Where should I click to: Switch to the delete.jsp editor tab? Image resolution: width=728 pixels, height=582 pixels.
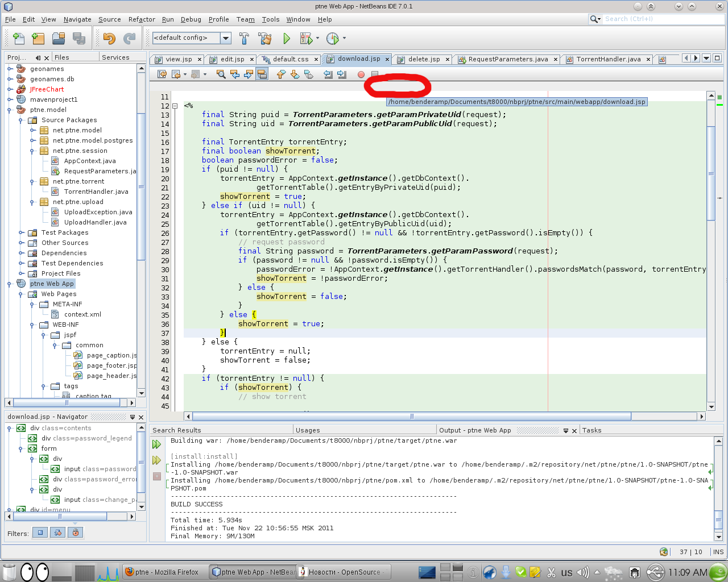tap(424, 59)
